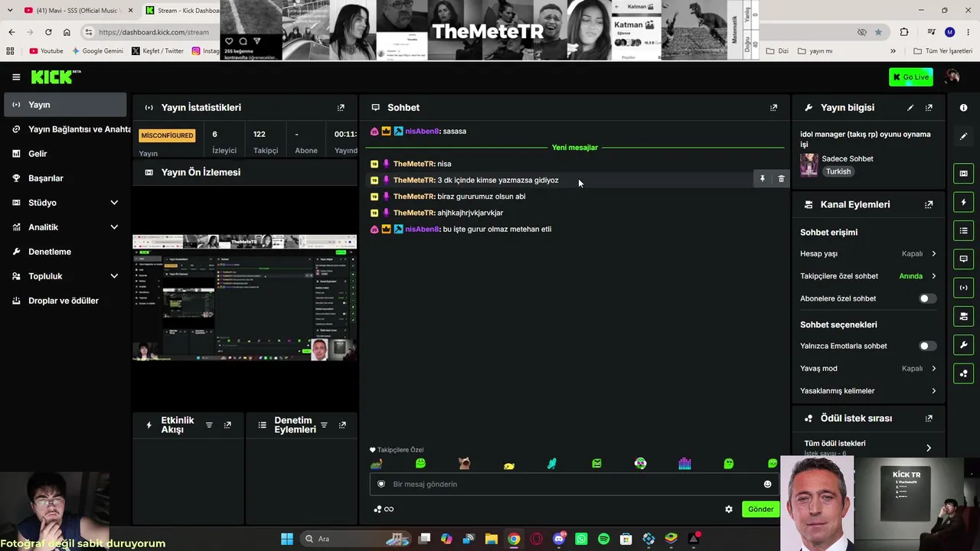Open Spotify from the taskbar

603,539
